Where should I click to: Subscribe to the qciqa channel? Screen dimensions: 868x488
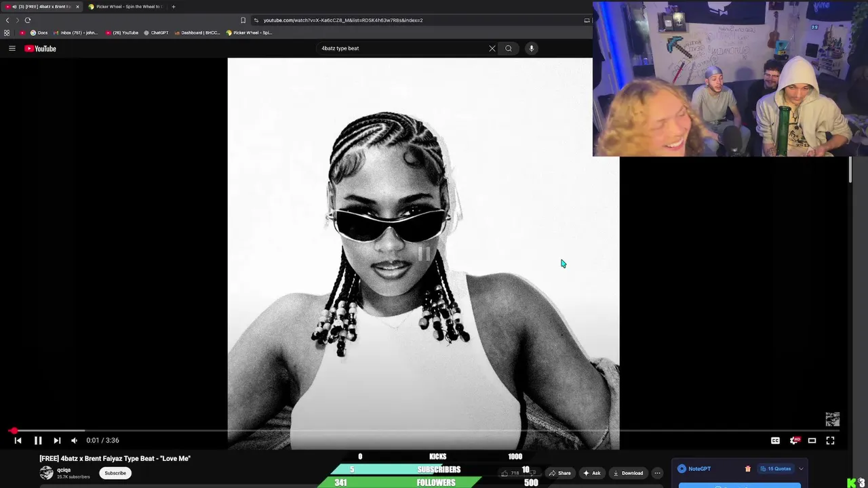(x=115, y=473)
